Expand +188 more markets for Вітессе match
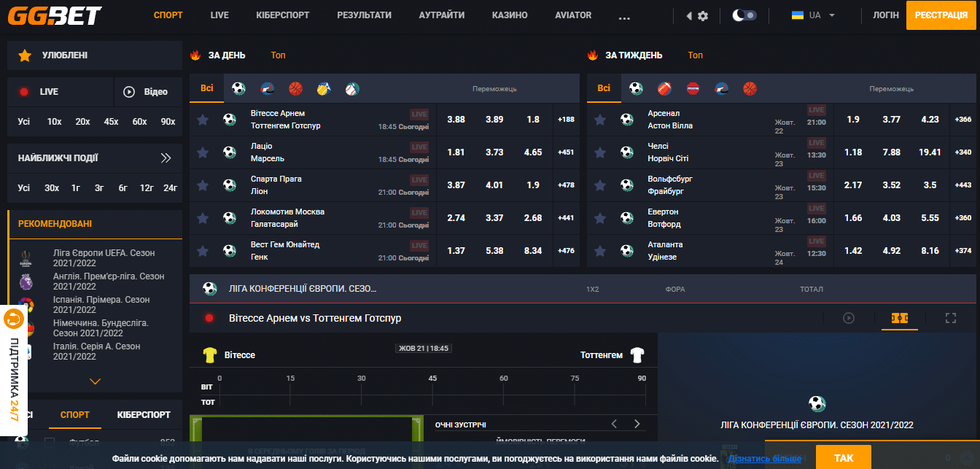This screenshot has width=980, height=469. (x=566, y=120)
